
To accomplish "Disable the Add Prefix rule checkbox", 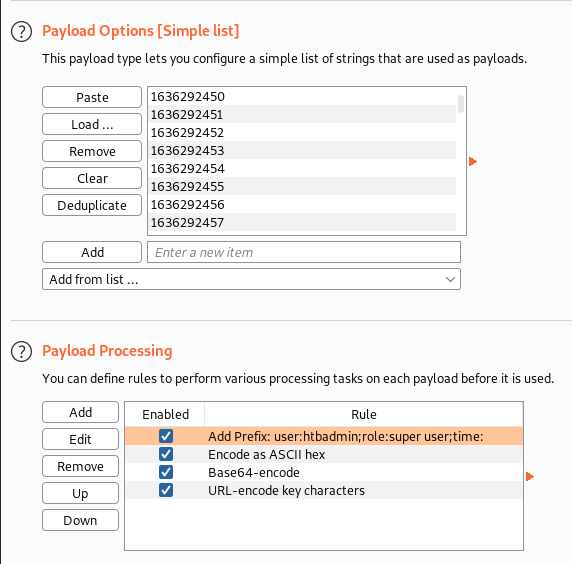I will (x=166, y=436).
